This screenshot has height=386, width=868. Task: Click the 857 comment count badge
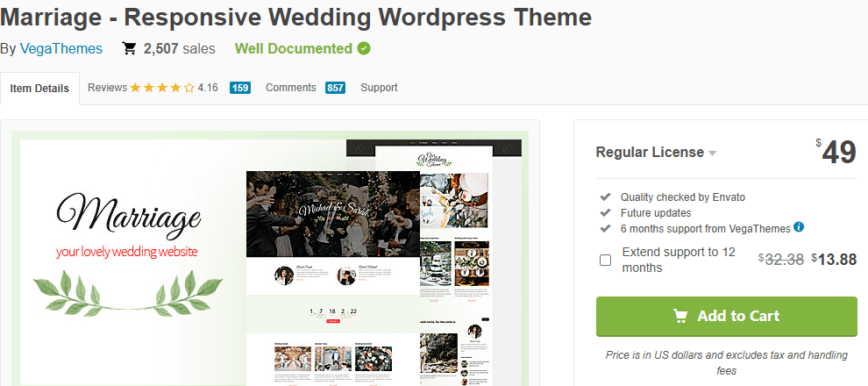[x=335, y=88]
